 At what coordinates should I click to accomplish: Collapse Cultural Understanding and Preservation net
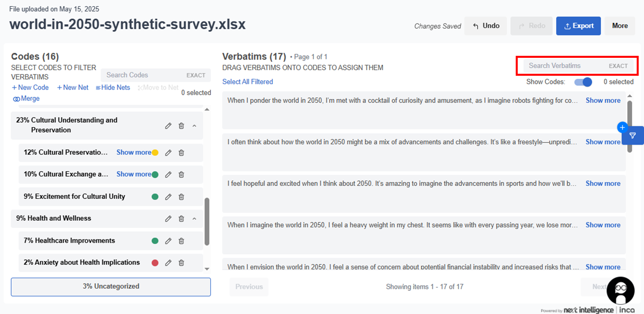[194, 126]
